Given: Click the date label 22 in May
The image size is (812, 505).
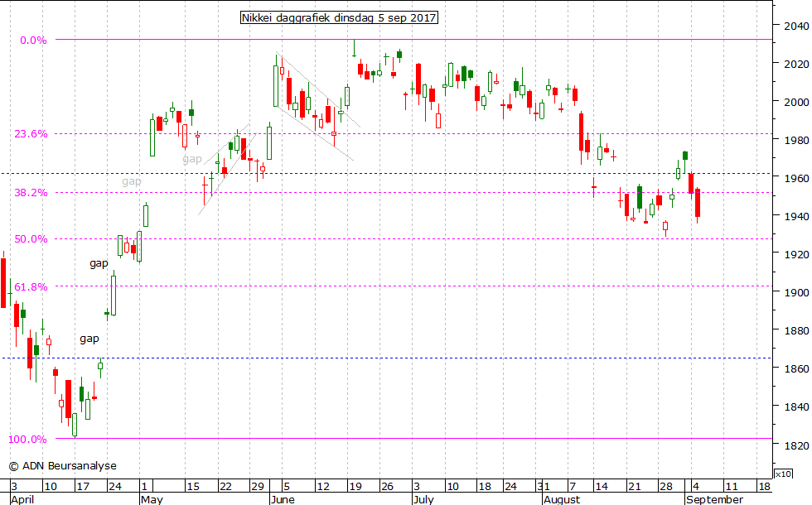Looking at the screenshot, I should 225,487.
